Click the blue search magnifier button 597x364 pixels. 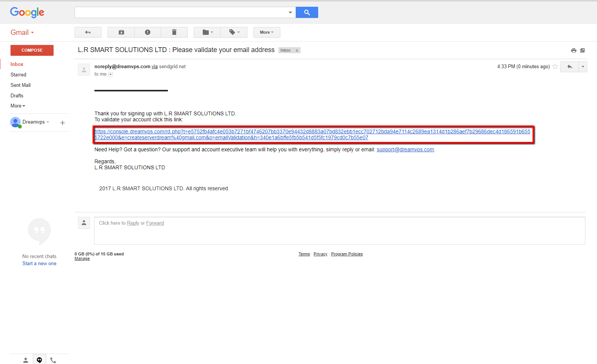point(307,12)
